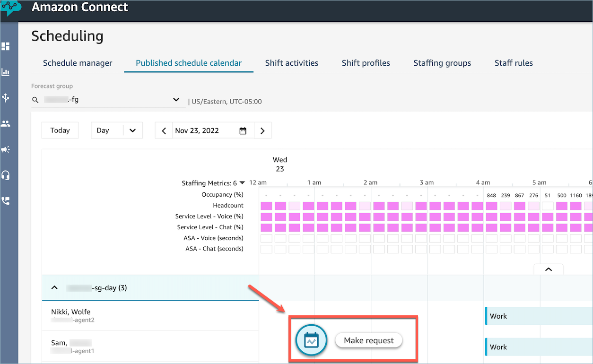Open the analytics bar chart sidebar icon
593x364 pixels.
click(x=6, y=72)
